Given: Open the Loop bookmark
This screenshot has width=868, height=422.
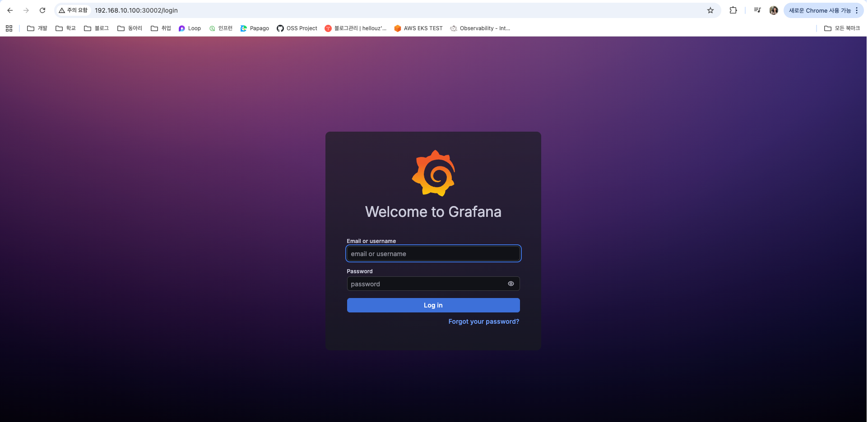Looking at the screenshot, I should coord(190,28).
